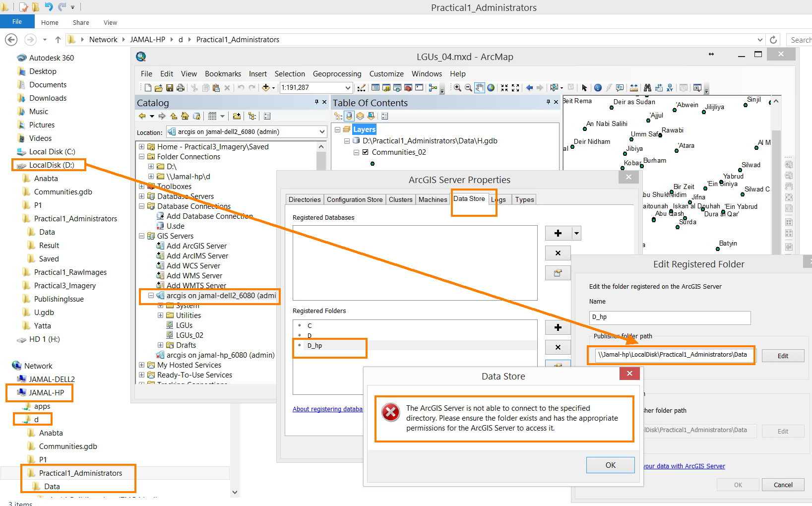Click the Catalog Go To Home folder icon
The image size is (812, 506).
[185, 116]
